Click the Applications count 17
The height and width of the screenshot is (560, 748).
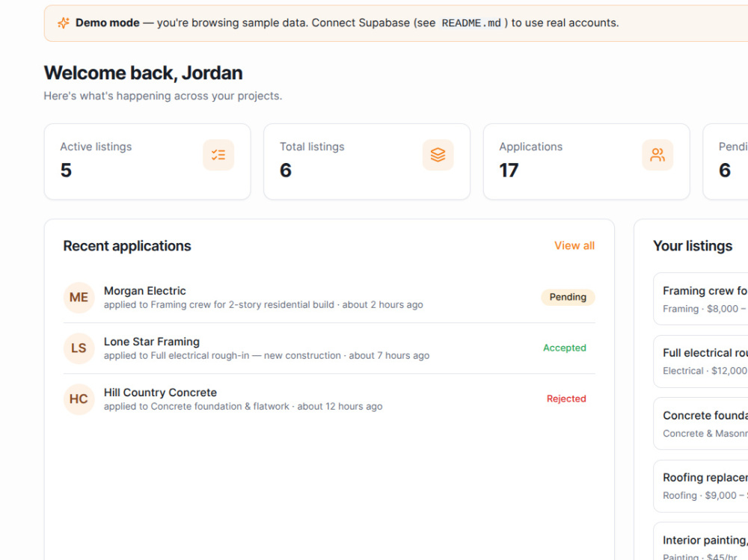tap(509, 170)
